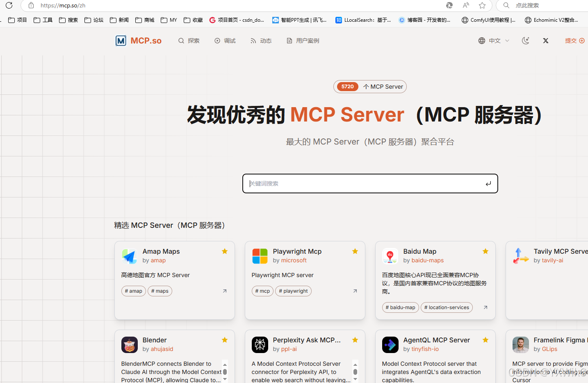The width and height of the screenshot is (588, 383).
Task: Click the star on Amap Maps card
Action: tap(225, 251)
